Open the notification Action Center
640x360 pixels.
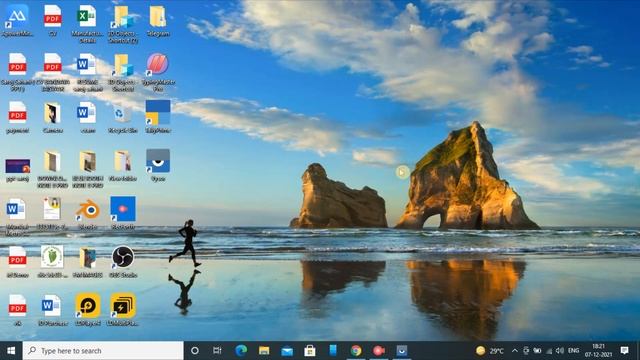624,351
